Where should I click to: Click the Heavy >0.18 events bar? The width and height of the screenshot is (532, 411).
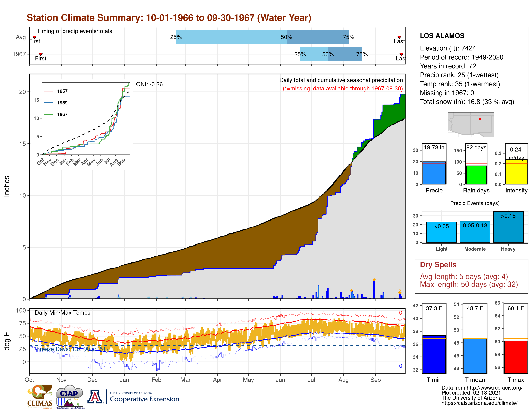[508, 227]
